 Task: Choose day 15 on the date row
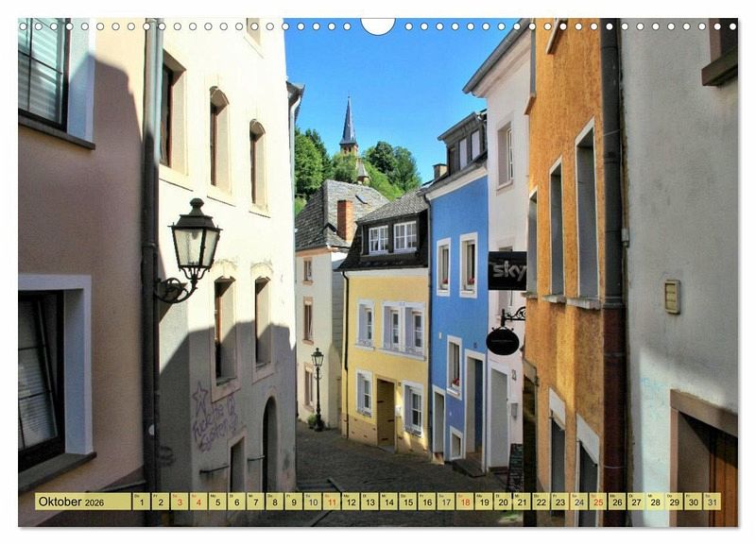point(408,502)
